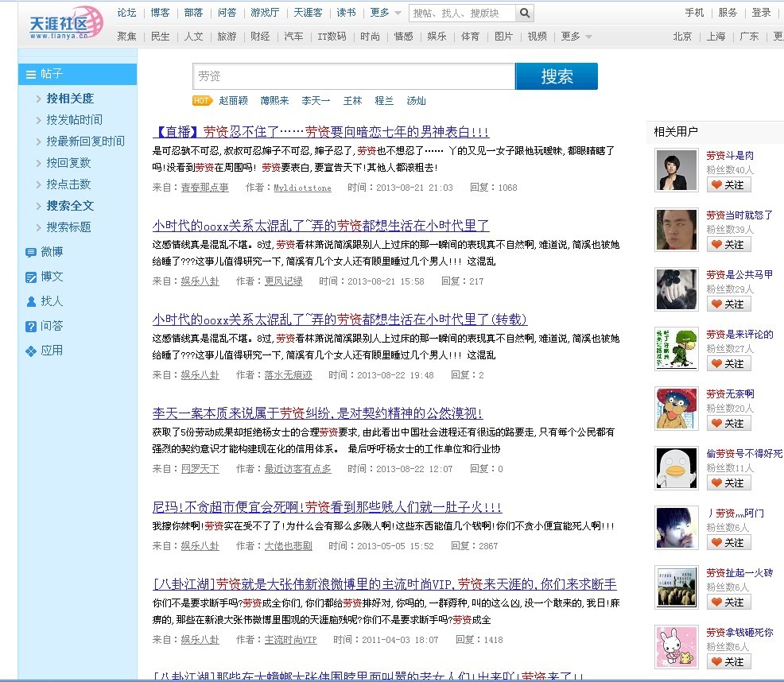Open avatar thumbnail of user 劳资当时就怒了
The width and height of the screenshot is (784, 682).
click(x=677, y=230)
